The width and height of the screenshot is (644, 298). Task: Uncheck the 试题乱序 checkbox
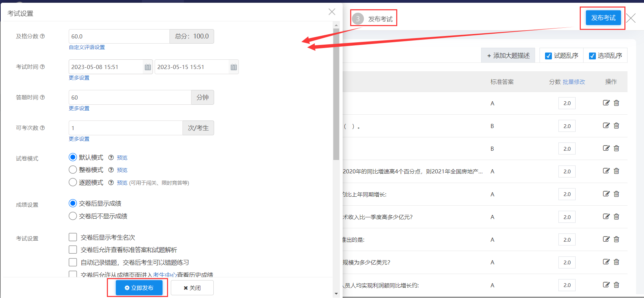tap(548, 56)
